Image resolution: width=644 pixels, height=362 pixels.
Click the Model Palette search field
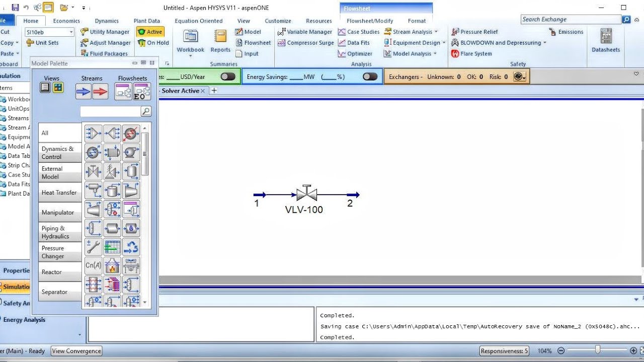110,111
